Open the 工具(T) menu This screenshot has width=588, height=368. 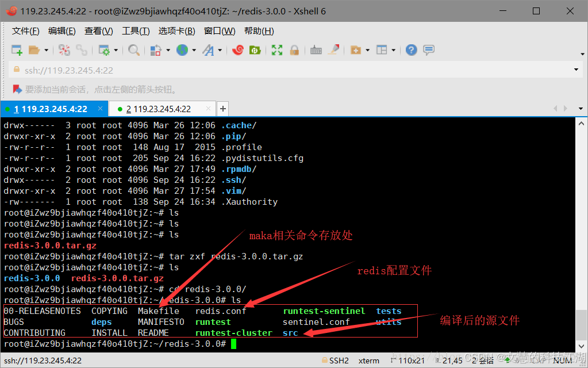tap(136, 31)
